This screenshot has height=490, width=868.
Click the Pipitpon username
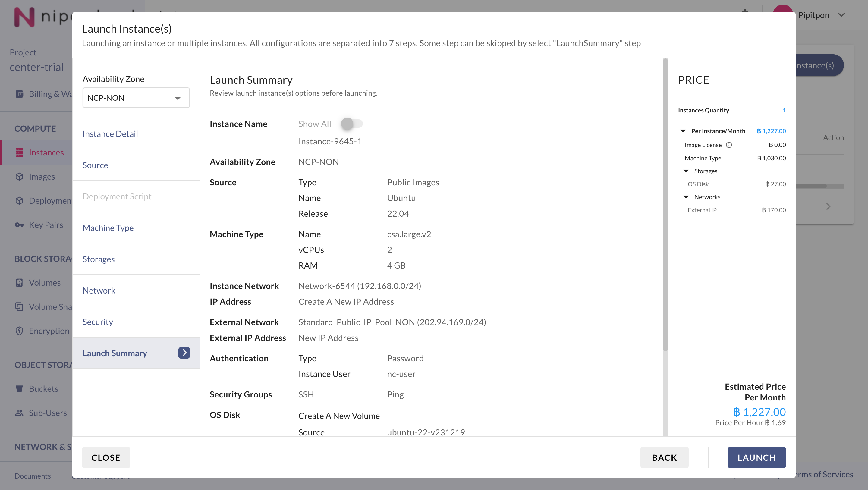pos(813,15)
